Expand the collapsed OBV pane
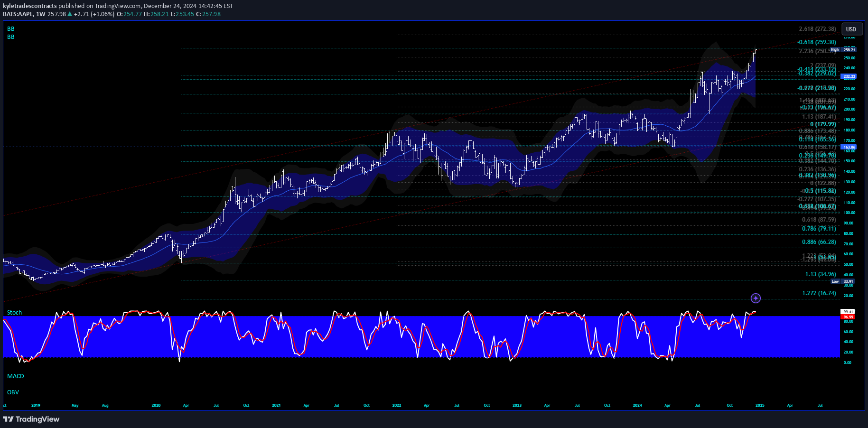 [13, 392]
